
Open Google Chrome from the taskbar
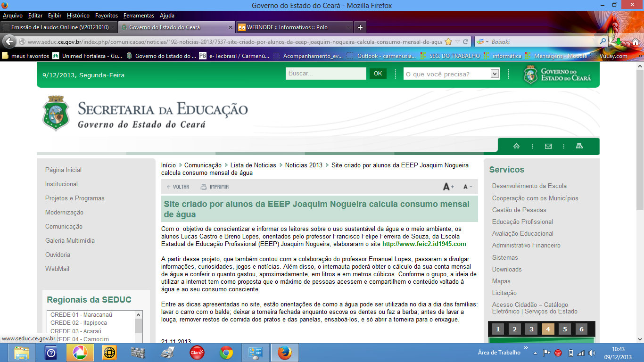[x=226, y=353]
